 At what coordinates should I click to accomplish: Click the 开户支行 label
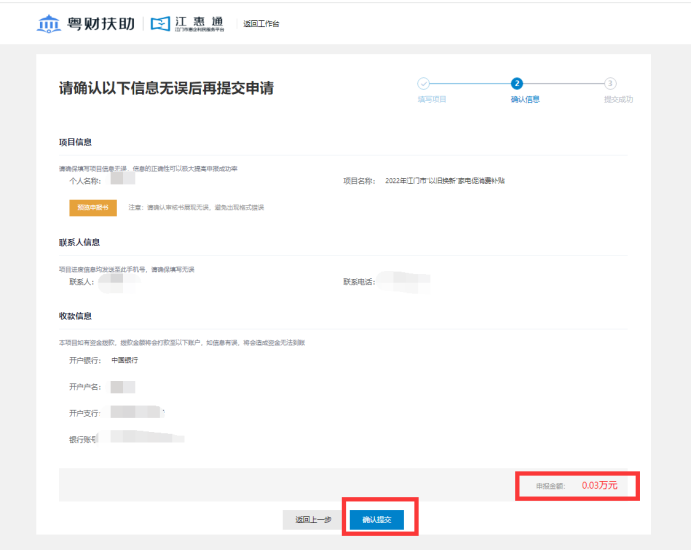coord(85,413)
